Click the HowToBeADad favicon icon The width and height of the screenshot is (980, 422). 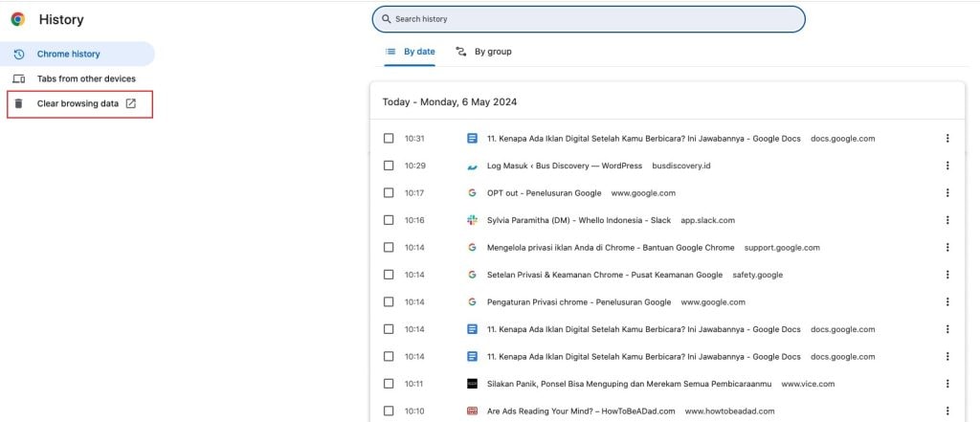tap(472, 411)
